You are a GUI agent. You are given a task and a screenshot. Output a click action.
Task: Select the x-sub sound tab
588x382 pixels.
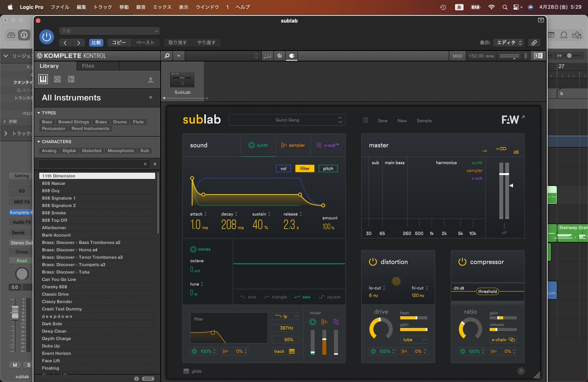tap(328, 145)
